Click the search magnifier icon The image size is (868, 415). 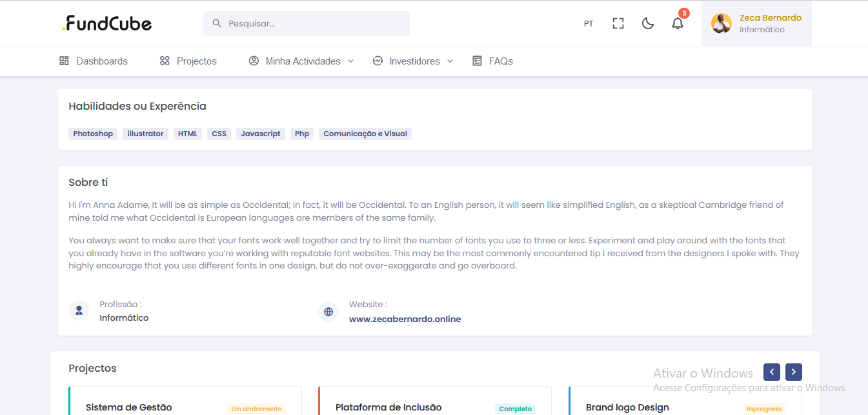[x=217, y=23]
